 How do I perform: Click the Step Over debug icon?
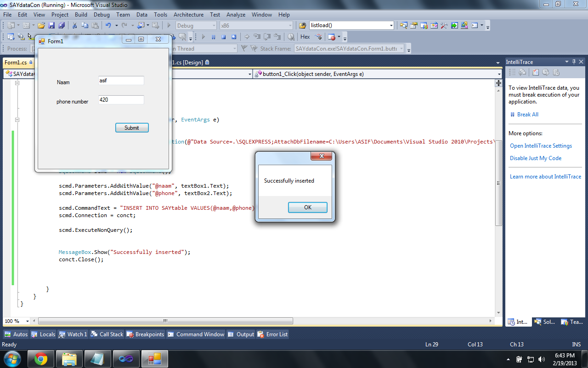point(267,37)
